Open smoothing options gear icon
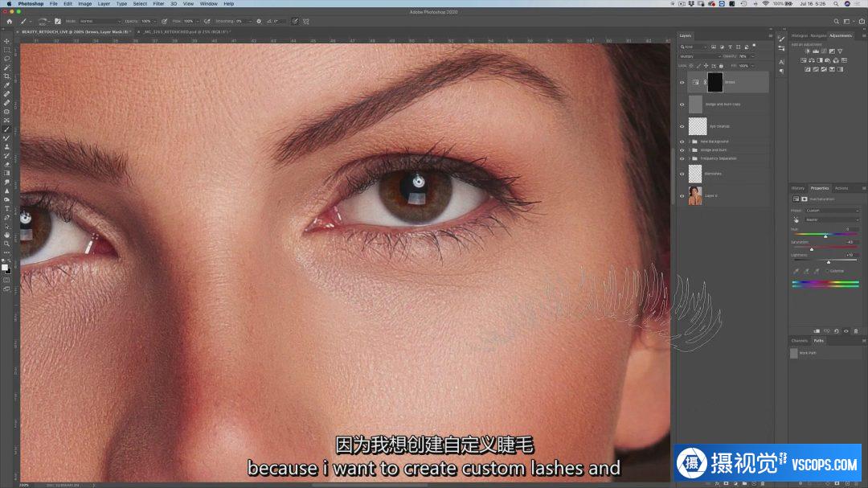 (259, 21)
